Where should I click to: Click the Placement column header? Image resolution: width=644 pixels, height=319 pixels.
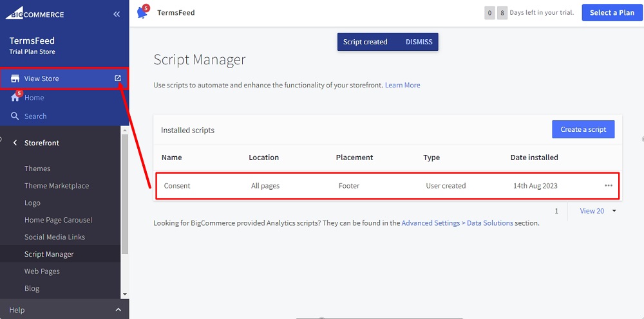pyautogui.click(x=354, y=158)
